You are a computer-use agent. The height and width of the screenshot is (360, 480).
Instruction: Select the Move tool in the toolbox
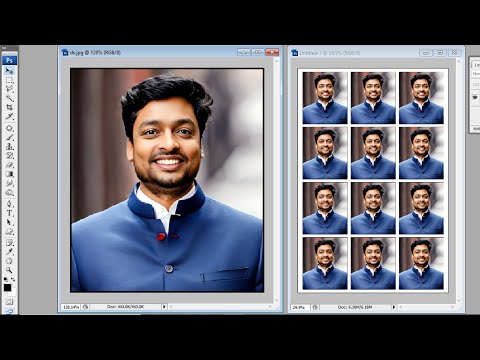pos(9,71)
